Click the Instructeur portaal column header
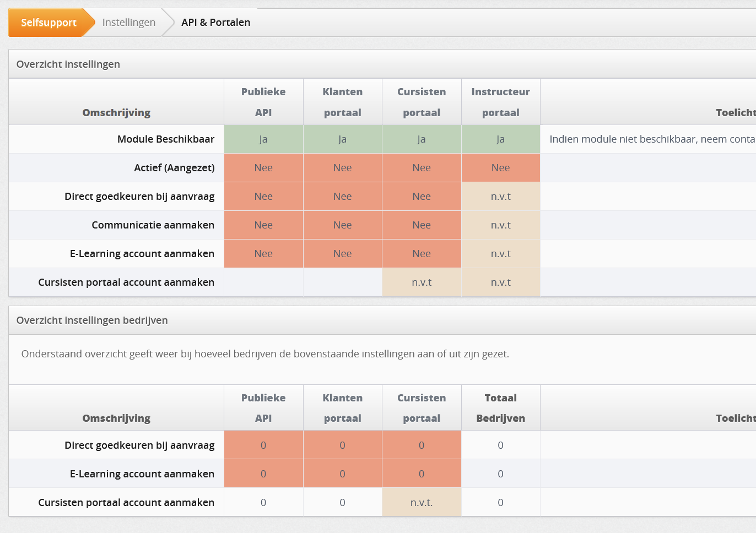 tap(500, 102)
